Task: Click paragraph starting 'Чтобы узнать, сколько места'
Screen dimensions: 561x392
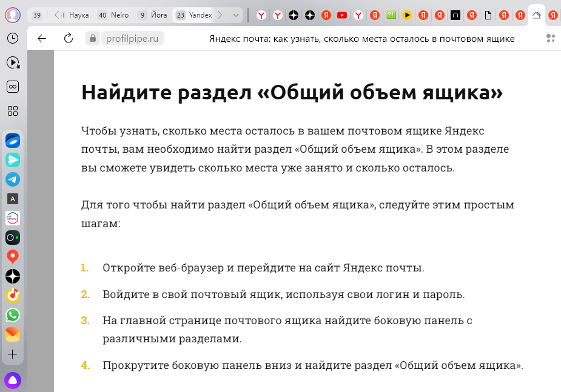Action: (295, 149)
